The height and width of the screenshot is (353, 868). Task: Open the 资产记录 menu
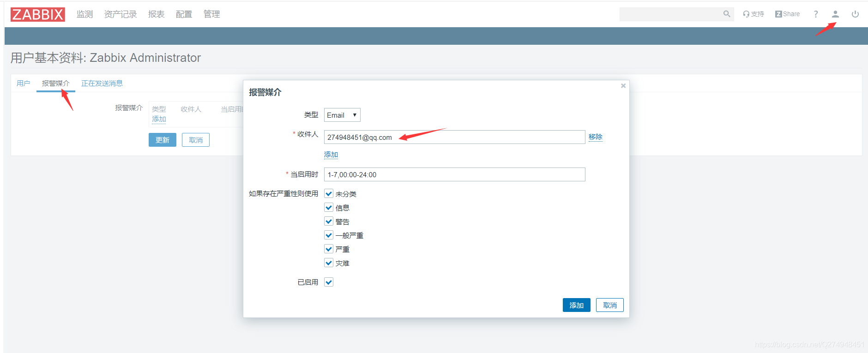[121, 14]
